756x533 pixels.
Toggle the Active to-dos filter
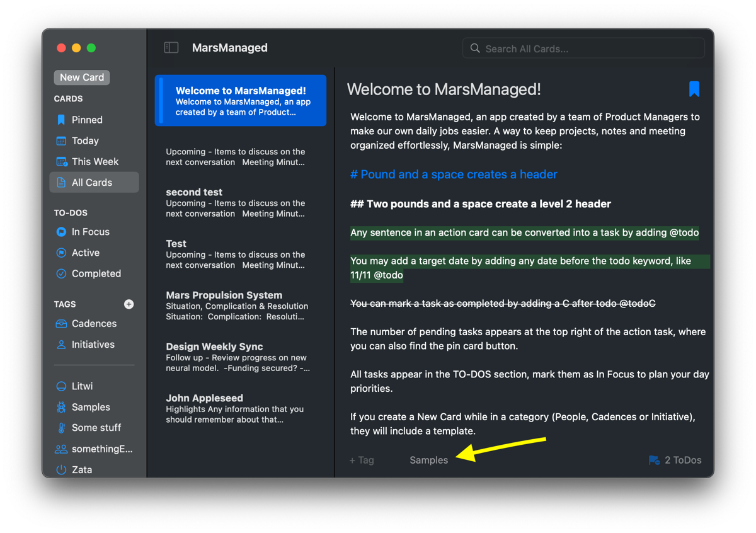click(x=61, y=253)
